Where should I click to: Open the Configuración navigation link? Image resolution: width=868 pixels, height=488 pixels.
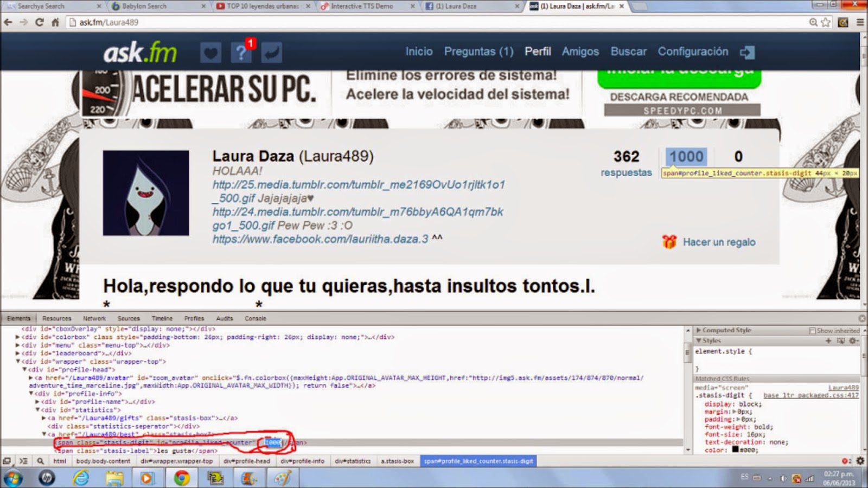pos(693,52)
